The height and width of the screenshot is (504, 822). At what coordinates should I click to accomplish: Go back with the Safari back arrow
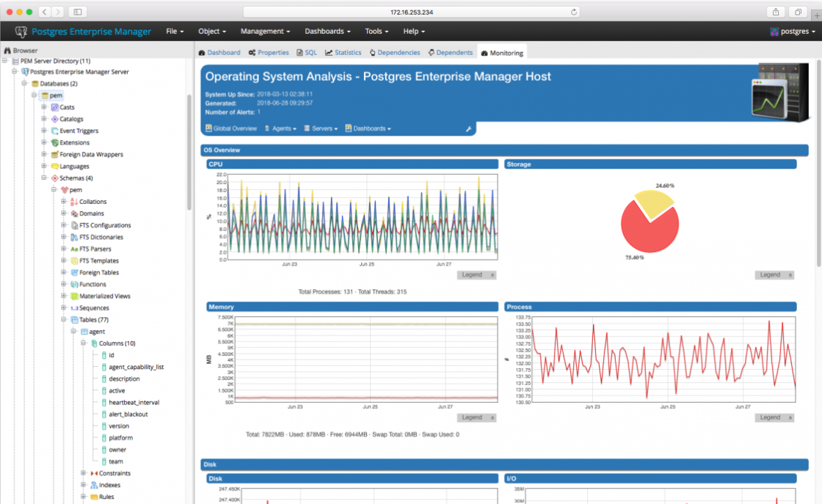click(45, 12)
